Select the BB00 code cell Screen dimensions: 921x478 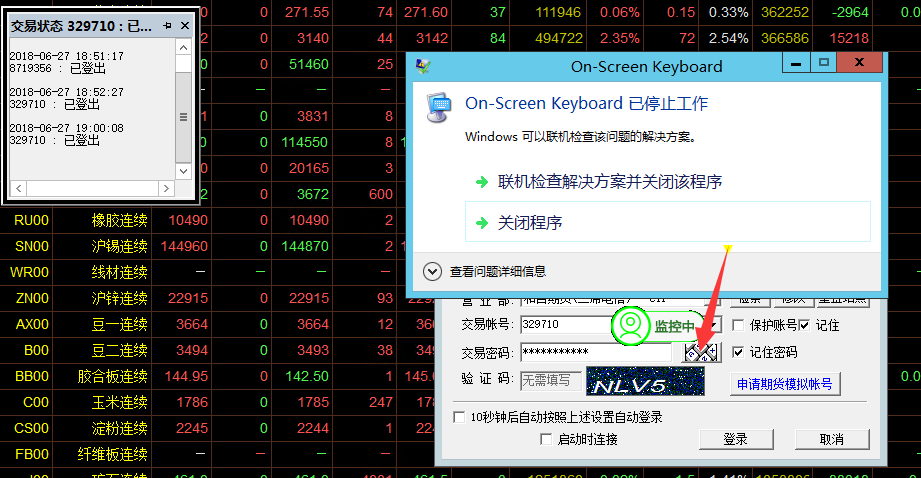pos(32,376)
